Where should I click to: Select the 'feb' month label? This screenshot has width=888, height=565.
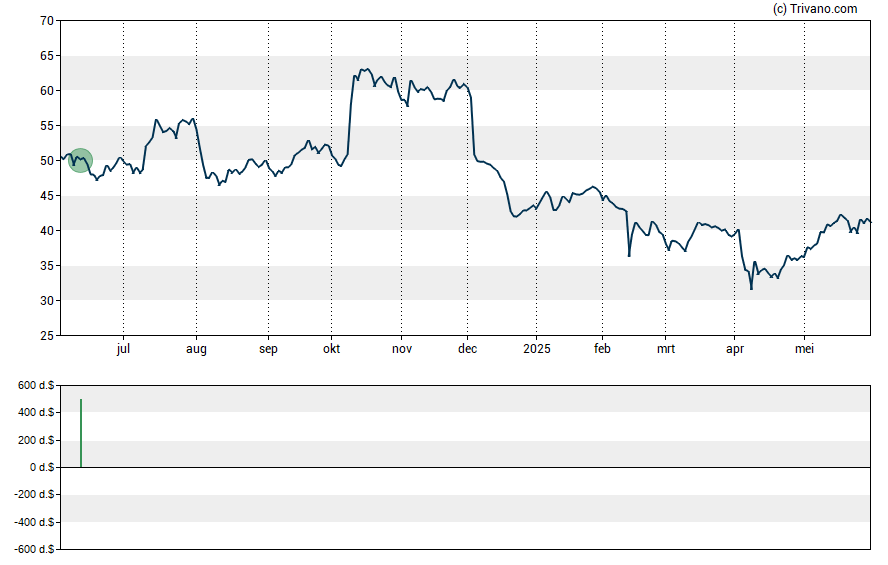click(x=602, y=349)
